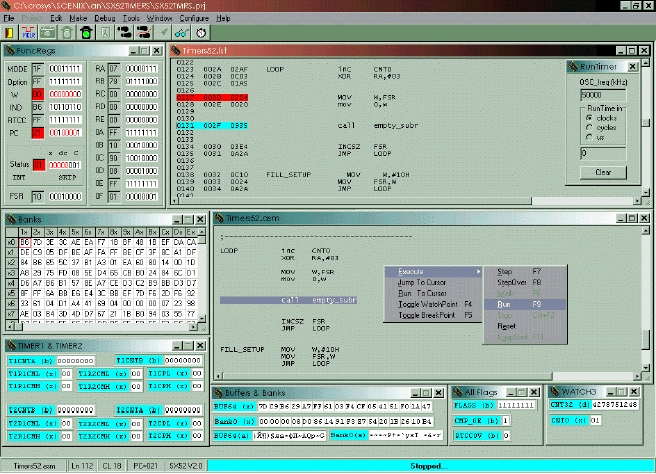This screenshot has width=656, height=474.
Task: Click the crossed-out footsteps step-over icon
Action: [x=144, y=32]
